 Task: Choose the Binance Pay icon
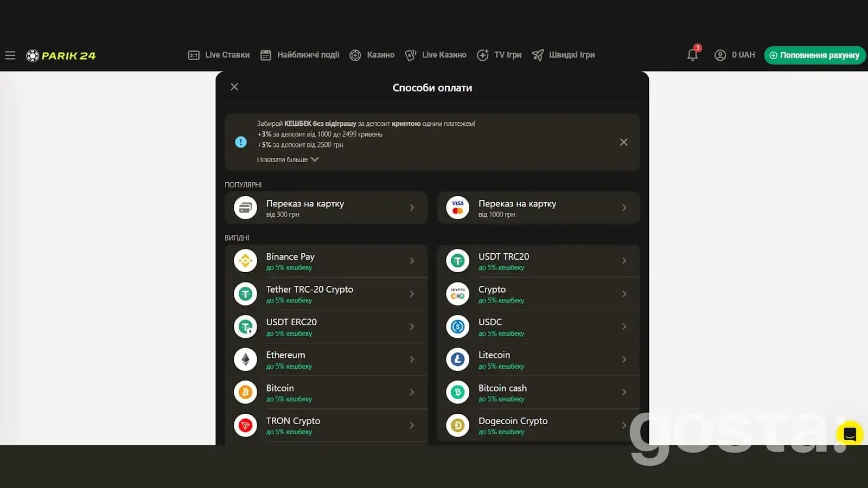tap(245, 261)
